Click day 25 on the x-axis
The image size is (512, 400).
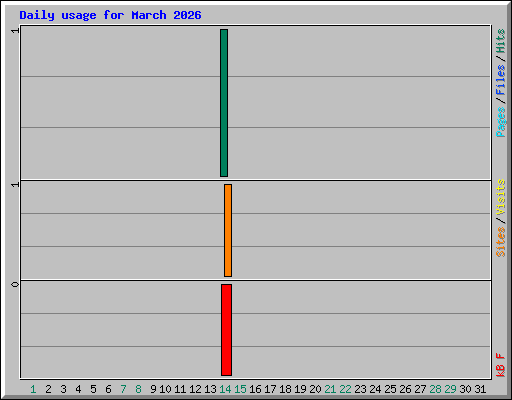(390, 389)
